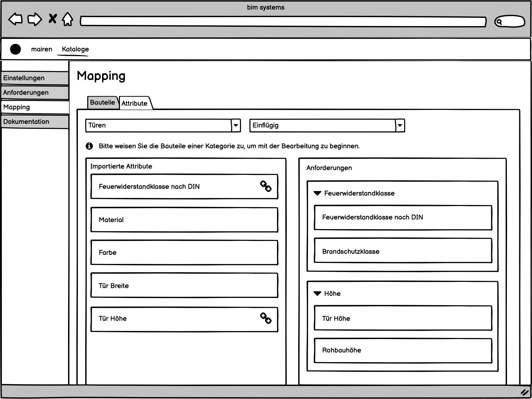Click the info icon beside hint text
This screenshot has height=399, width=532.
[x=89, y=146]
